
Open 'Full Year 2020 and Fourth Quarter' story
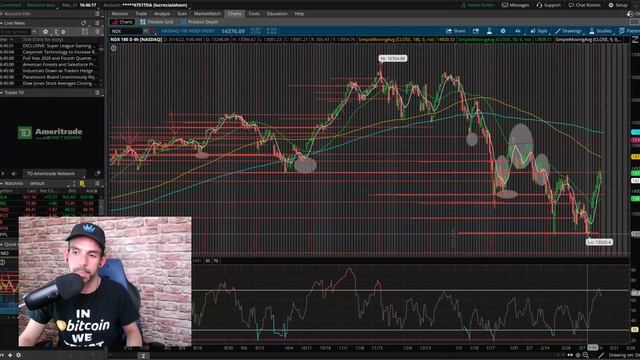[x=58, y=58]
